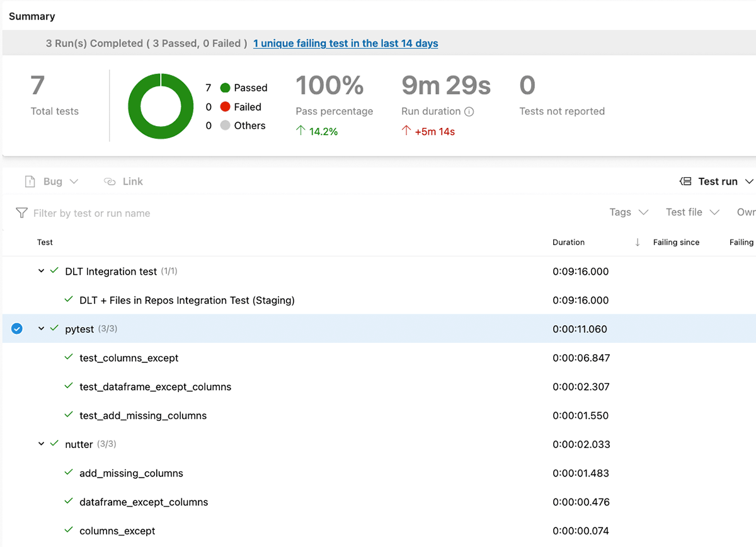Viewport: 756px width, 547px height.
Task: Click the filter funnel icon
Action: click(x=21, y=213)
